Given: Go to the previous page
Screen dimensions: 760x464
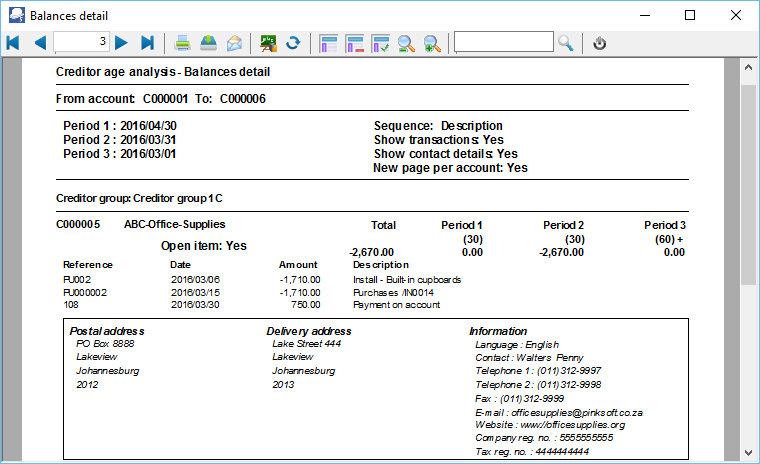Looking at the screenshot, I should click(x=40, y=43).
